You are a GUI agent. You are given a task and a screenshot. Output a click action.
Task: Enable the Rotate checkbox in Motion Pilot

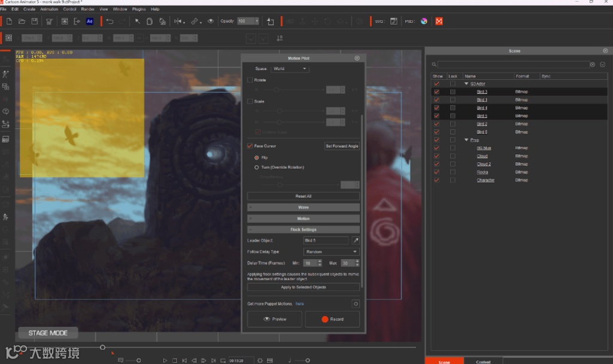(250, 80)
